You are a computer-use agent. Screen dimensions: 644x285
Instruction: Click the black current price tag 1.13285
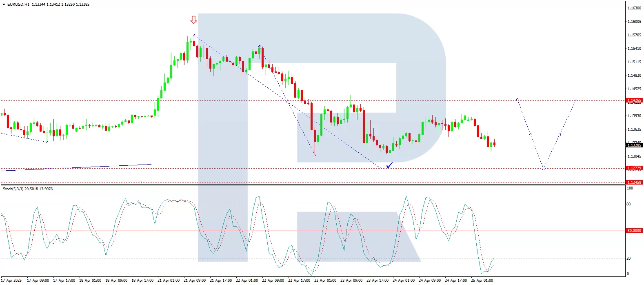[x=634, y=145]
